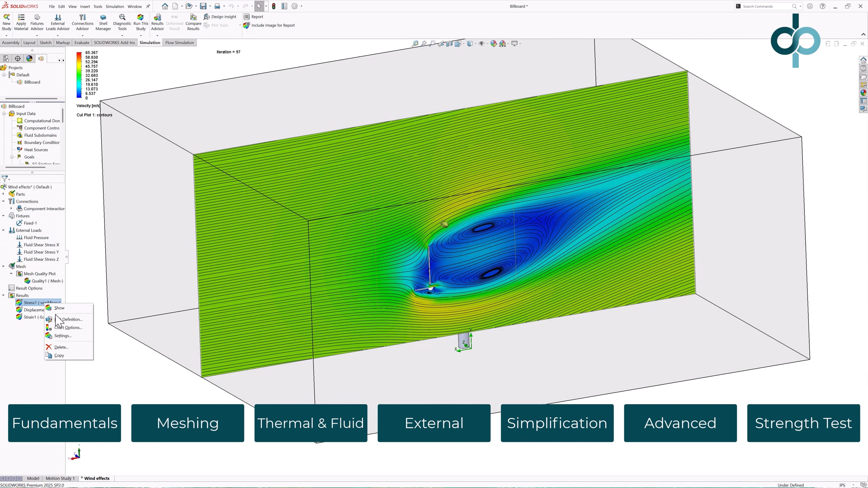Viewport: 868px width, 488px height.
Task: Click the Save icon in the quick access bar
Action: click(203, 6)
